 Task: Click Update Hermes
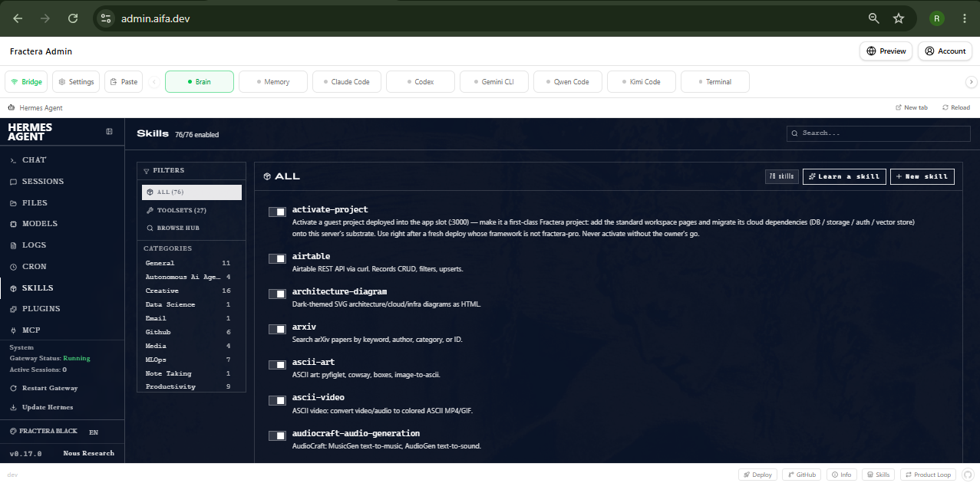(x=41, y=407)
